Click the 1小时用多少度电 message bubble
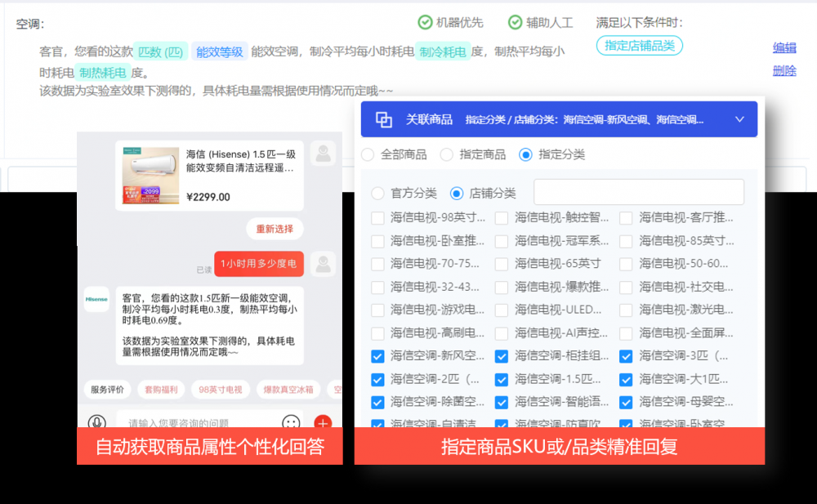 point(259,264)
